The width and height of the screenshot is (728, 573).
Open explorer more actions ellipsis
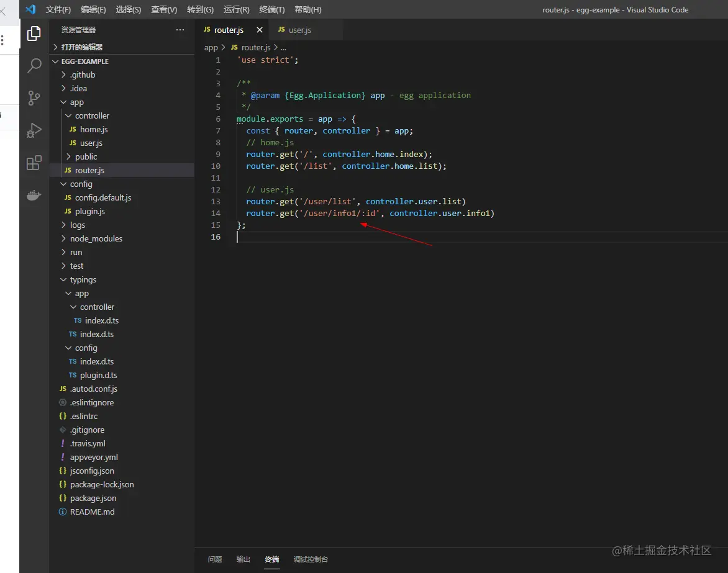click(180, 30)
